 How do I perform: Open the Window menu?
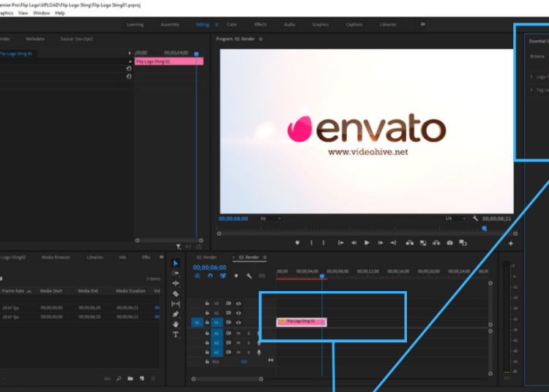(x=41, y=13)
